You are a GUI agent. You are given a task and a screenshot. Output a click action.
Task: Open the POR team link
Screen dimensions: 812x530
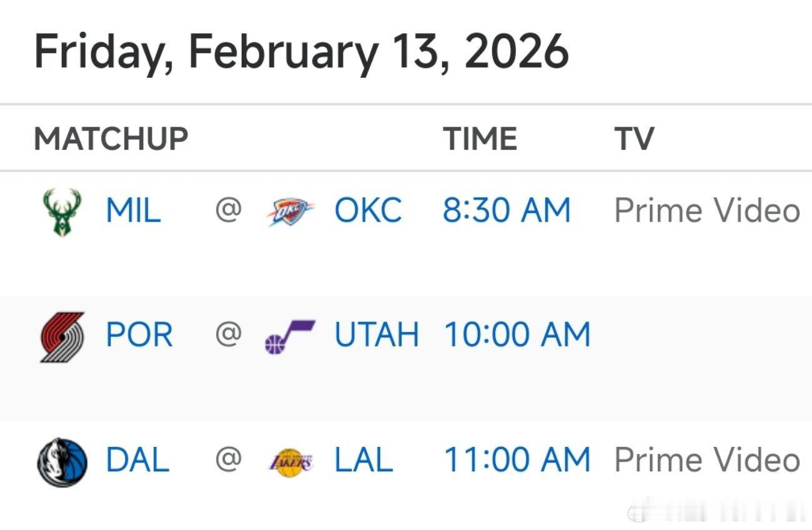pyautogui.click(x=139, y=335)
